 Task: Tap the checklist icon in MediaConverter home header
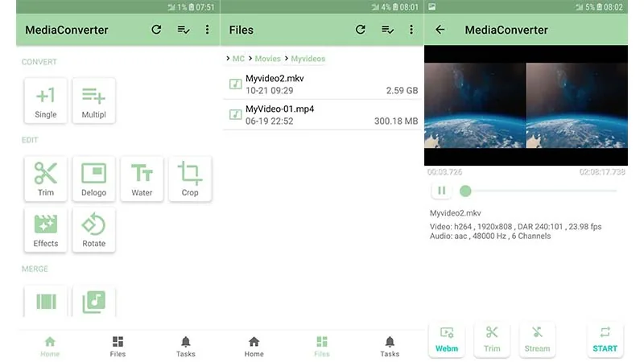(x=184, y=30)
